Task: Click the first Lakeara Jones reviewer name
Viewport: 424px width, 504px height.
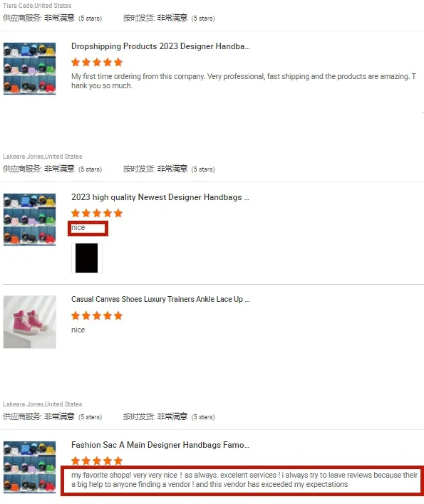Action: point(43,157)
